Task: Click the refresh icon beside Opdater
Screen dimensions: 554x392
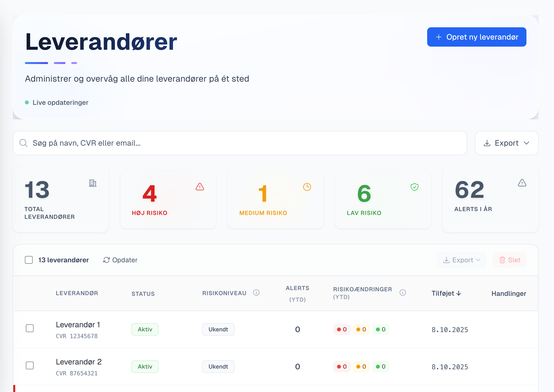Action: click(106, 260)
